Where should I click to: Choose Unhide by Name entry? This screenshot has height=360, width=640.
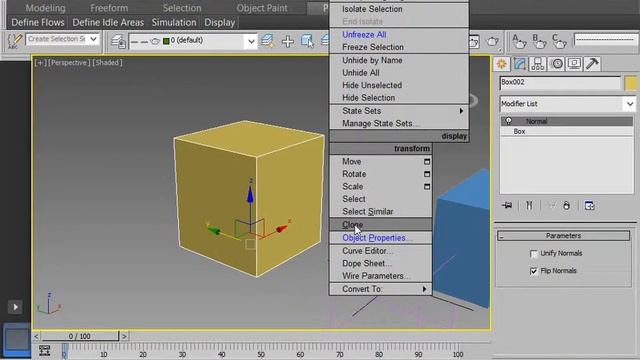[x=399, y=60]
